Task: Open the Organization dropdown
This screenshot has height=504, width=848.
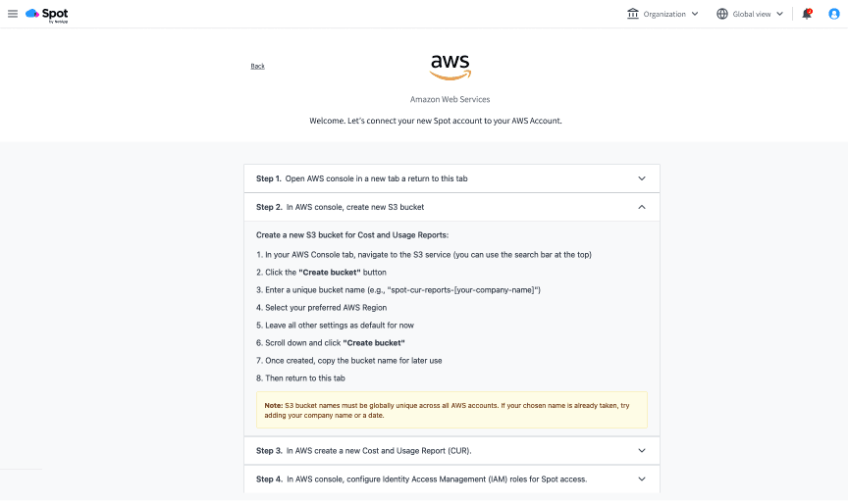Action: coord(662,14)
